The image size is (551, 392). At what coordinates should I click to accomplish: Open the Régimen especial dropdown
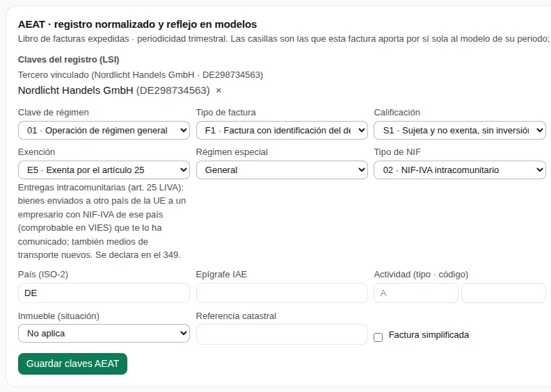(x=282, y=170)
